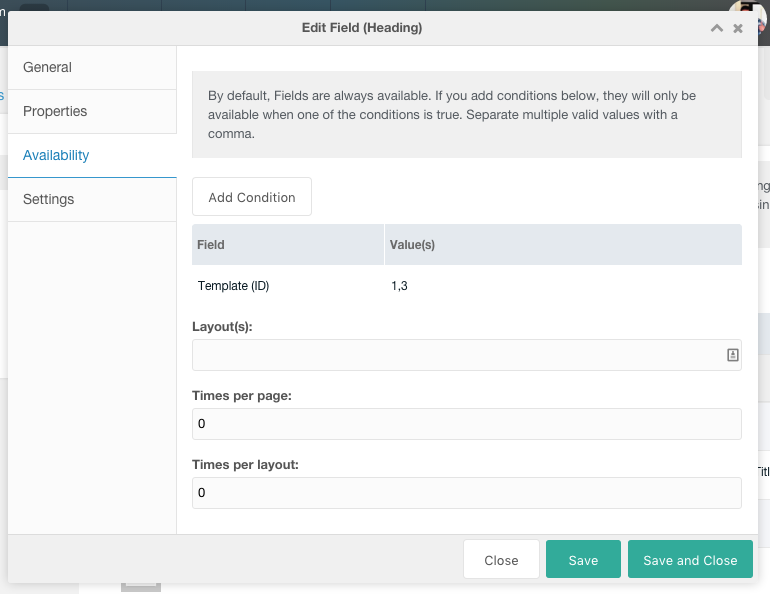770x594 pixels.
Task: Click the Add Condition button
Action: tap(252, 197)
